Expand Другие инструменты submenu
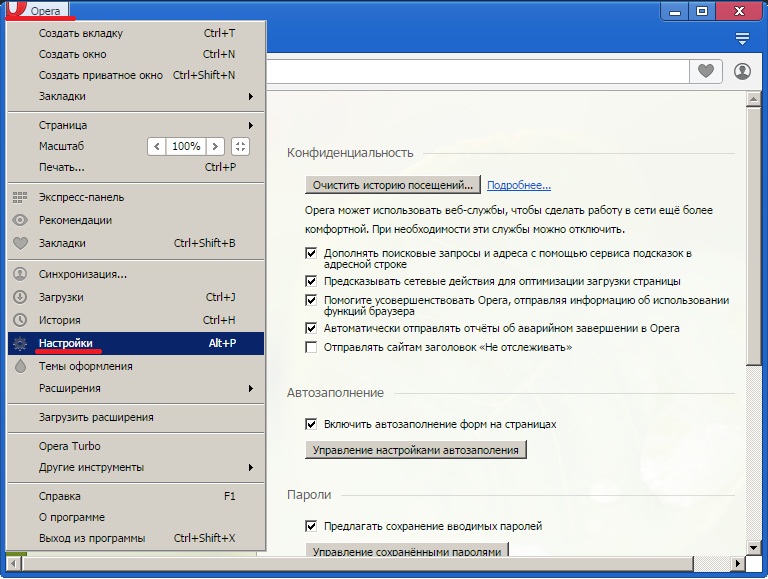768x579 pixels. [250, 467]
